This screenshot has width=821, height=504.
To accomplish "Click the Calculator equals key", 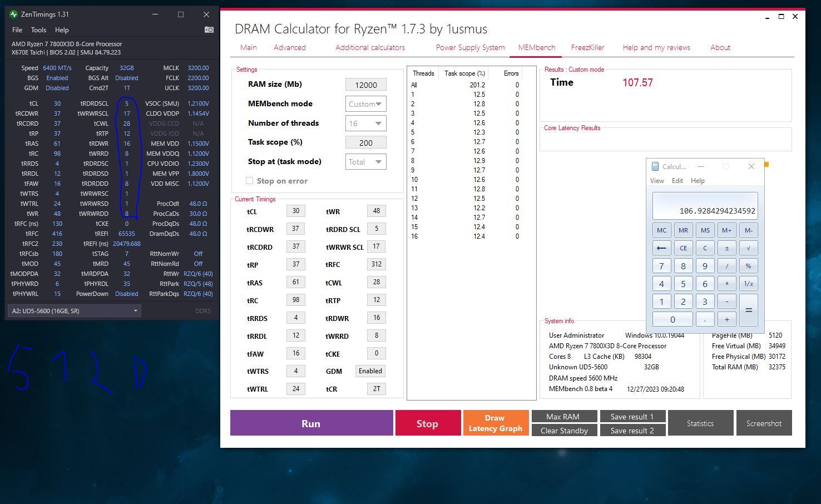I will click(x=748, y=310).
